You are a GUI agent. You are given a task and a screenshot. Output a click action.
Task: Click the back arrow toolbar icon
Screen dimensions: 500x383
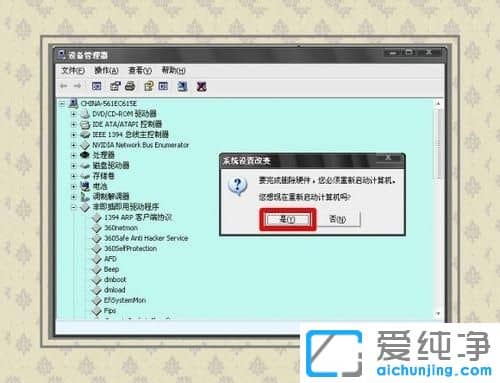pos(63,86)
